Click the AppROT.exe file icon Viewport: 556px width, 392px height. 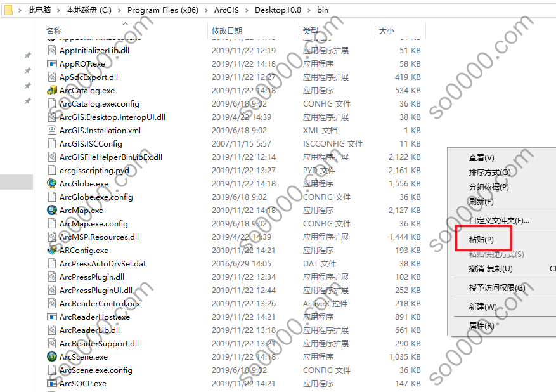pos(52,64)
